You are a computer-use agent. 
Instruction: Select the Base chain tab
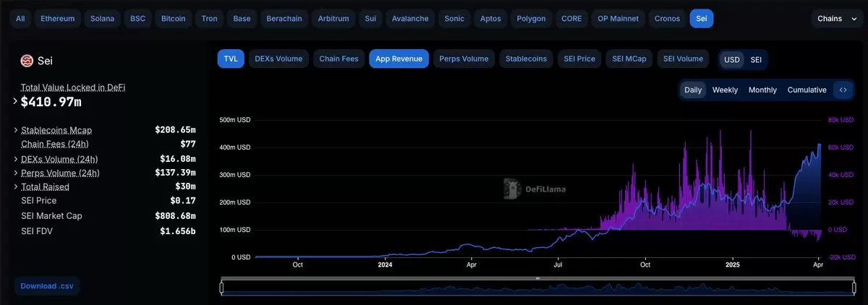tap(242, 19)
